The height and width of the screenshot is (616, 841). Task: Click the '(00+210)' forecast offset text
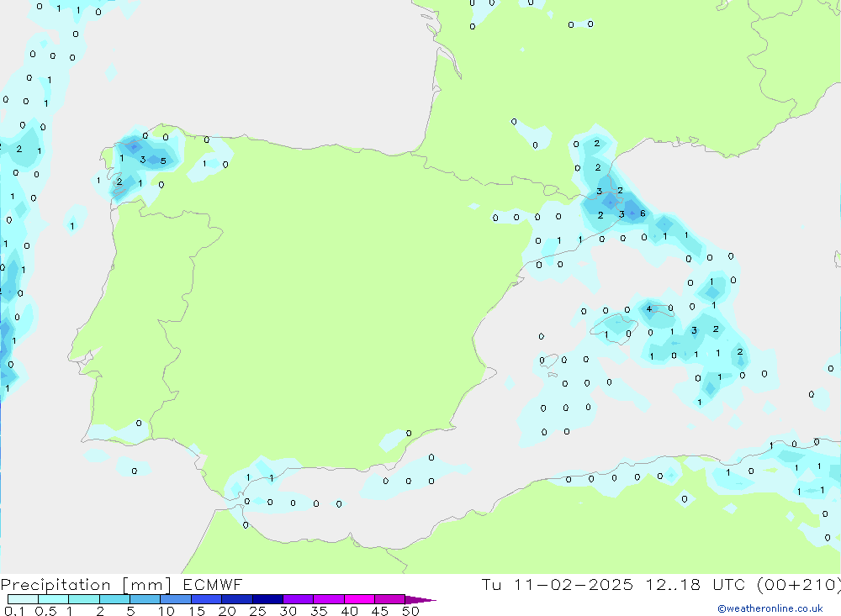pyautogui.click(x=799, y=585)
